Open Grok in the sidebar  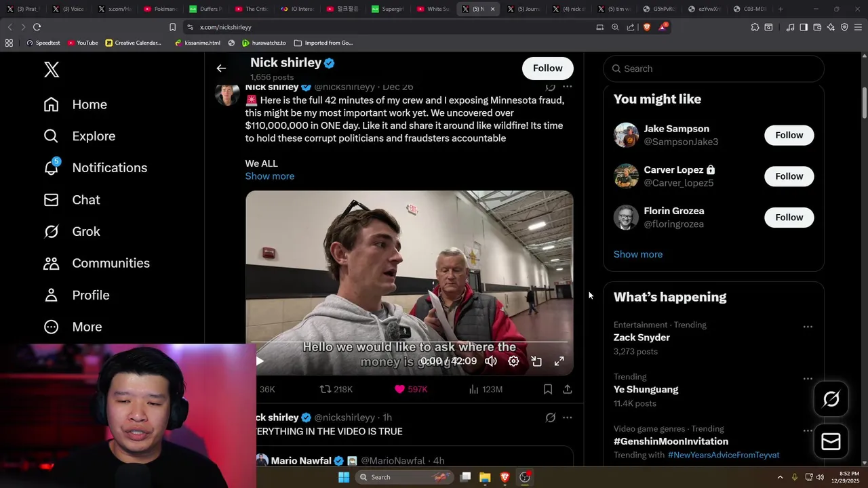[72, 231]
